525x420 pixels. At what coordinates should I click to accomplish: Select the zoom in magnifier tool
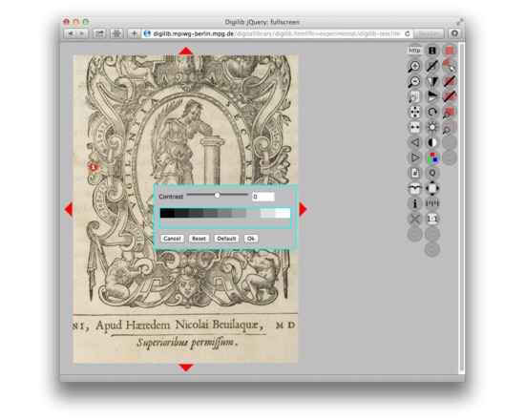pos(415,66)
